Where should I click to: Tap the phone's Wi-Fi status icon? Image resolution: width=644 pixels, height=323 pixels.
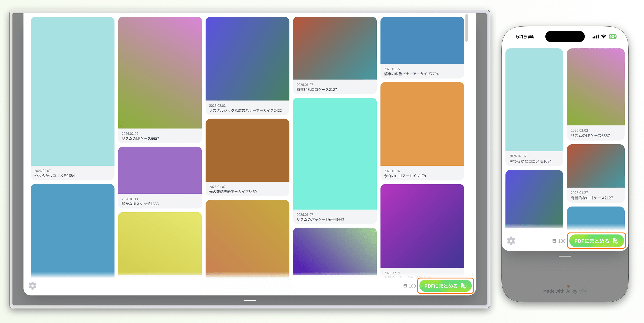click(604, 37)
